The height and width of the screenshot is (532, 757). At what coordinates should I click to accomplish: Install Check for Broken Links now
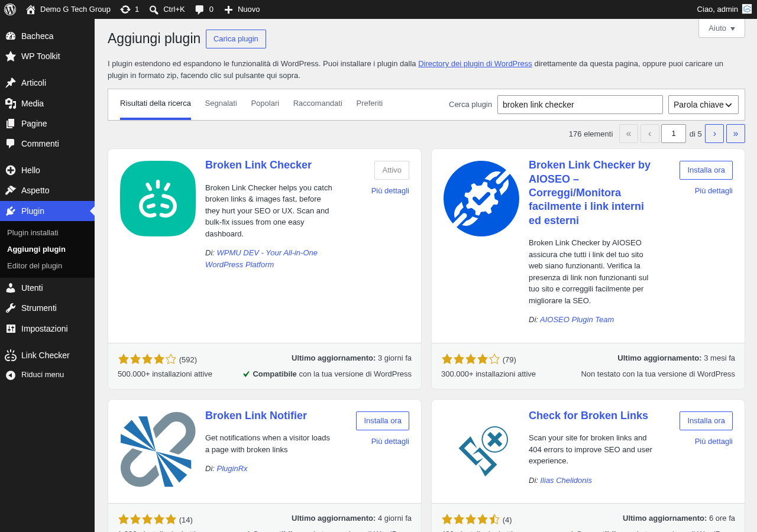(x=706, y=421)
